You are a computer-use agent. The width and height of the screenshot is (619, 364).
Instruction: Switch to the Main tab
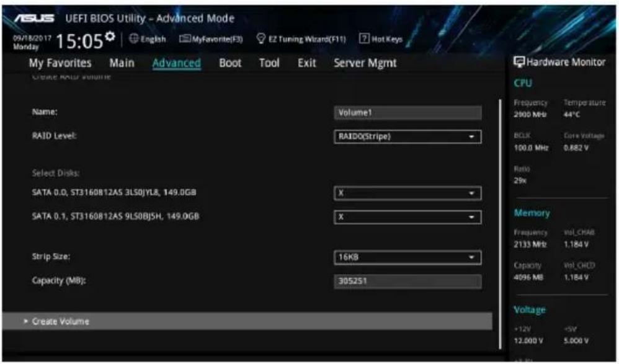point(122,63)
